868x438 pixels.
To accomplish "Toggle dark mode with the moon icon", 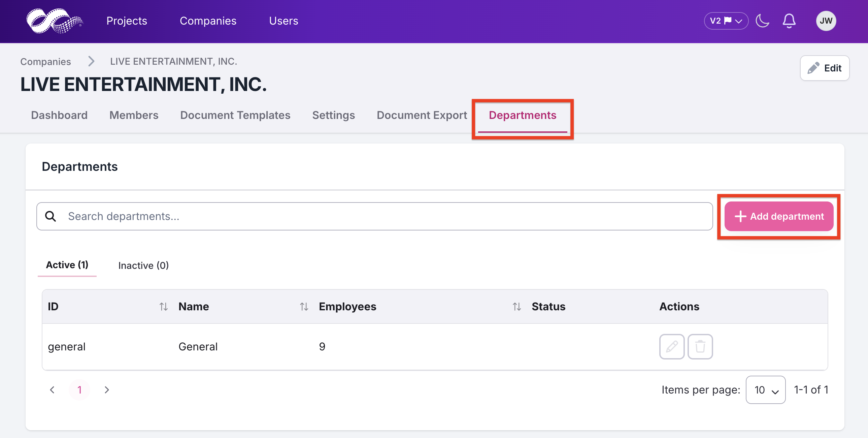I will click(762, 21).
